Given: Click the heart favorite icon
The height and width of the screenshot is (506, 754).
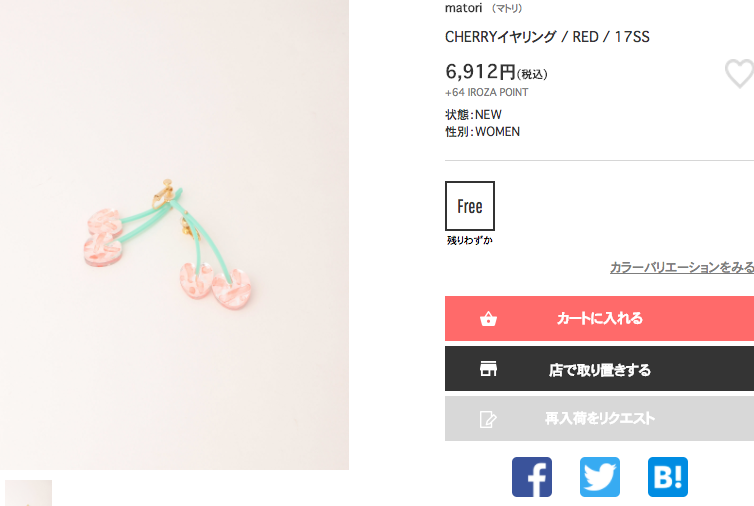Looking at the screenshot, I should coord(740,74).
